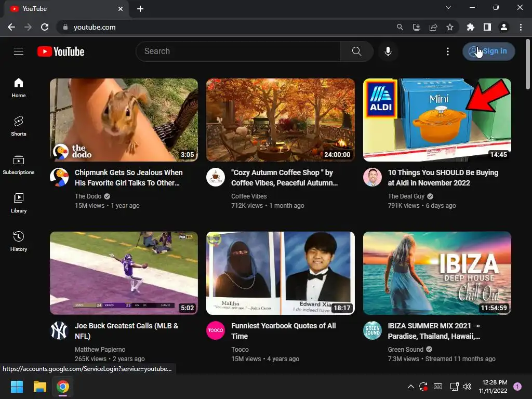Open the taskbar clock 12:28 PM
532x399 pixels.
coord(493,387)
